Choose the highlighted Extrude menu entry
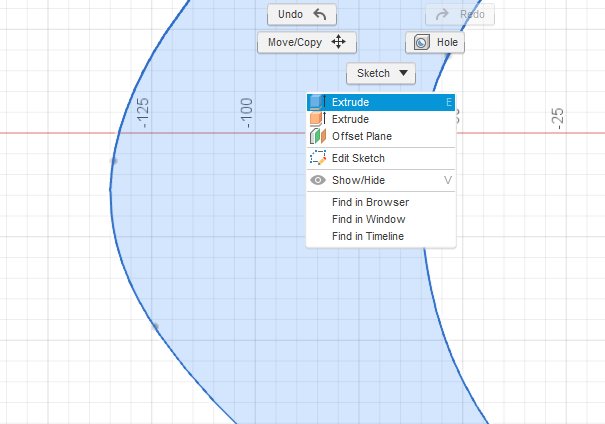This screenshot has width=605, height=424. point(381,102)
